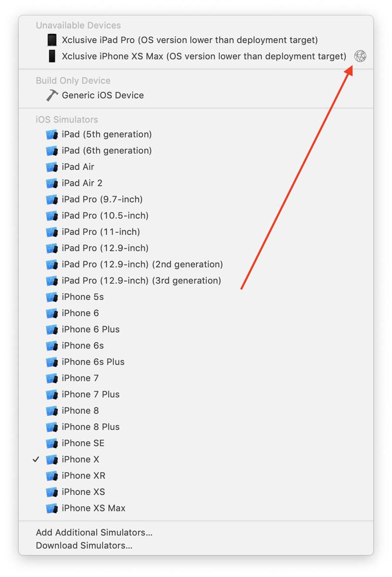Click the checkmark next to iPhone X
The width and height of the screenshot is (392, 577).
pos(36,460)
